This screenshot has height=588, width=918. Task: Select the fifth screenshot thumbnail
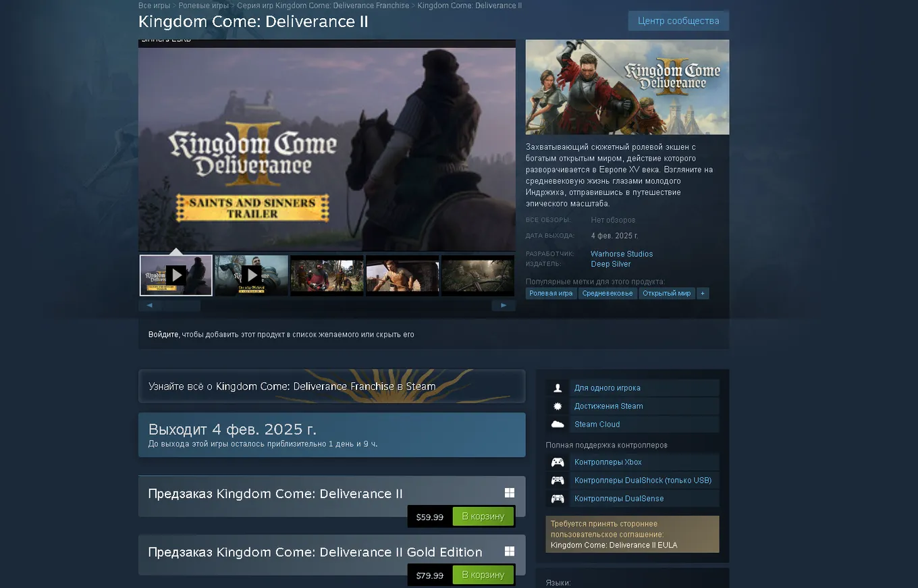[478, 275]
